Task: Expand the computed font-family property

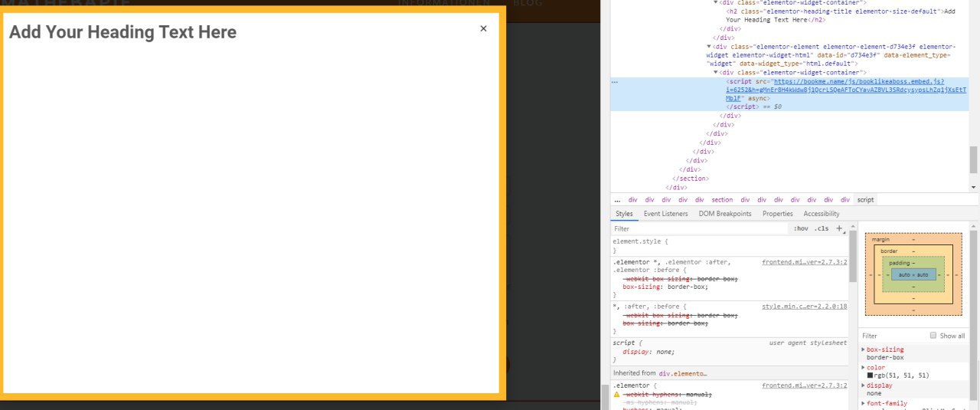Action: coord(864,403)
